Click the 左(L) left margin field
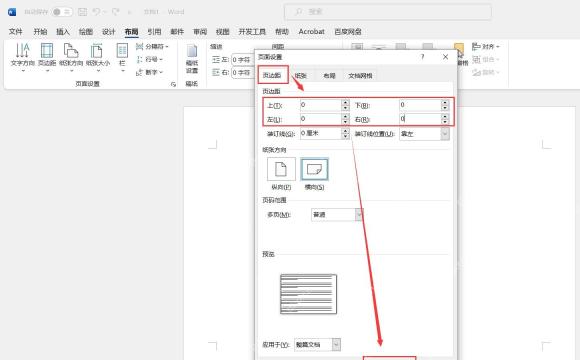Viewport: 580px width, 360px height. [321, 119]
